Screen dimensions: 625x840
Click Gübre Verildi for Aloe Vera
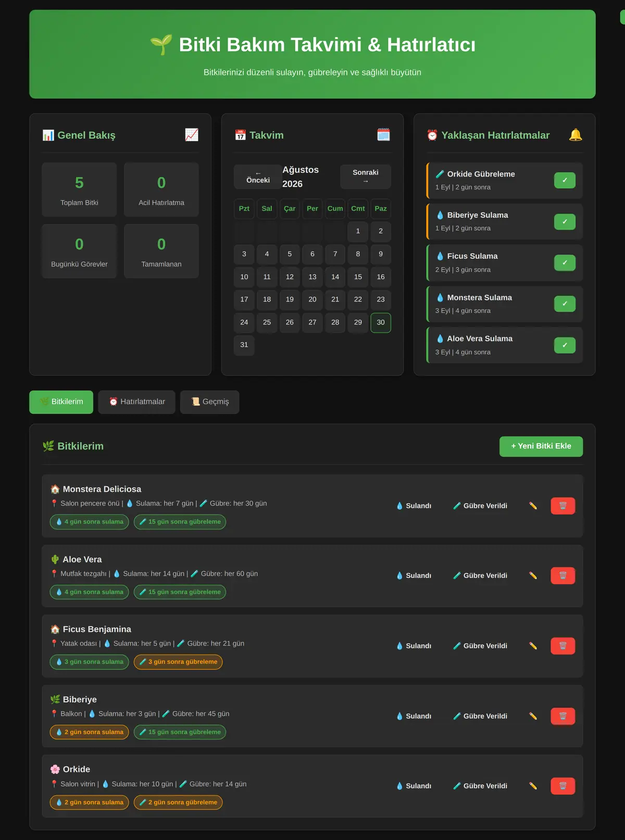click(480, 575)
